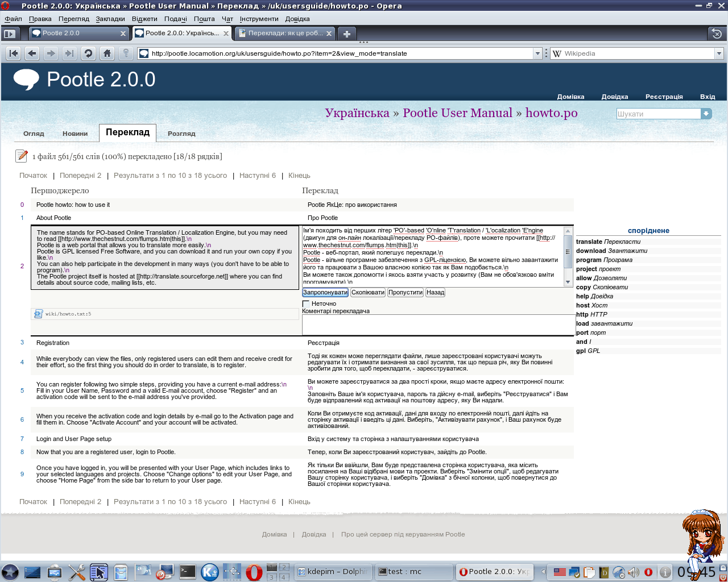Image resolution: width=728 pixels, height=582 pixels.
Task: Go to the Home page icon
Action: [x=107, y=53]
